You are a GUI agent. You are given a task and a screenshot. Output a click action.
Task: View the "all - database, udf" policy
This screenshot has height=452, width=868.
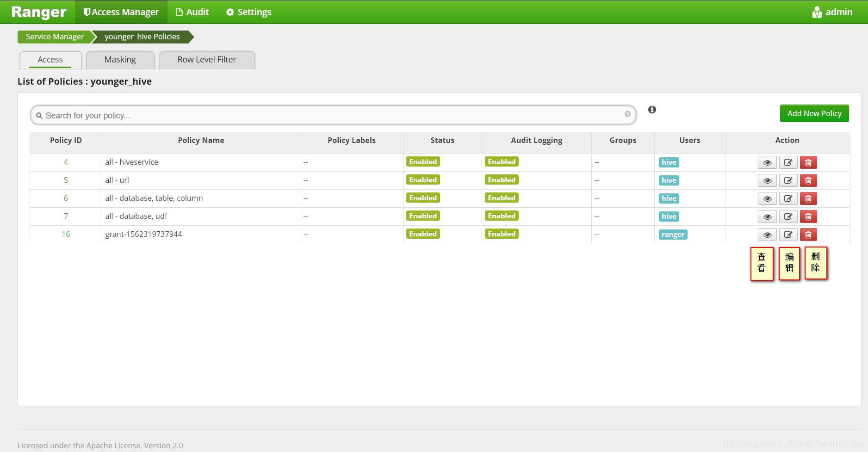(x=767, y=216)
